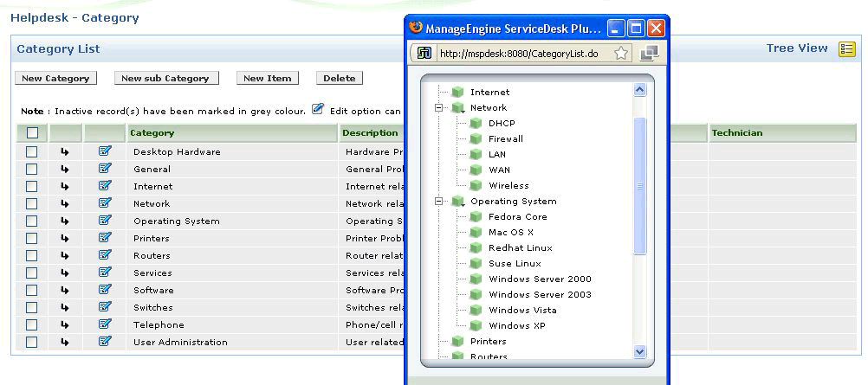Select Wireless under Network in tree
Image resolution: width=868 pixels, height=385 pixels.
click(x=508, y=186)
